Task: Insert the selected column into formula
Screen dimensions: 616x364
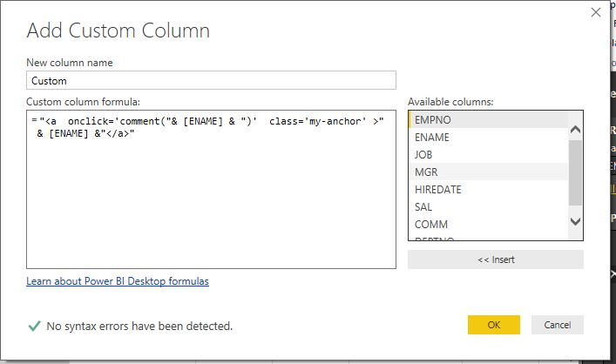Action: tap(496, 260)
